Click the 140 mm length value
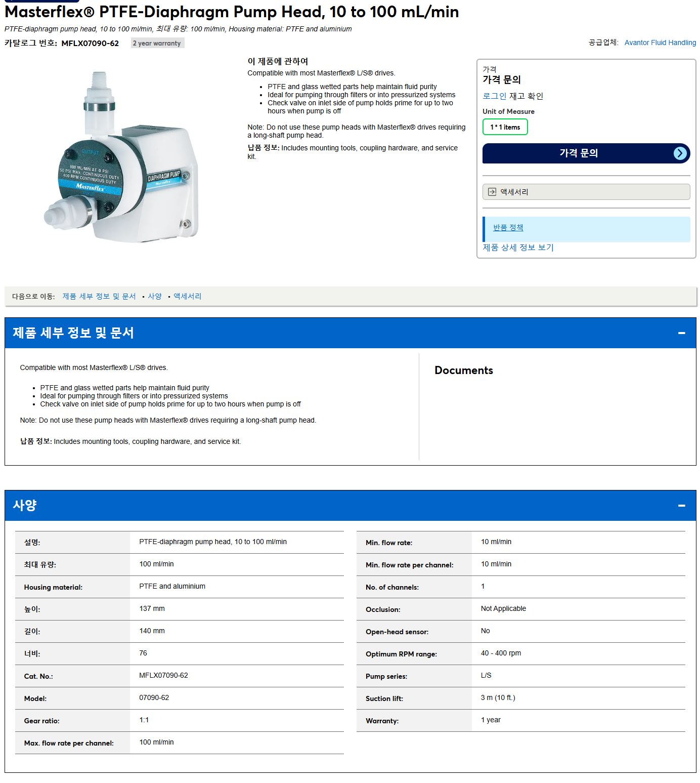This screenshot has height=783, width=700. 152,631
